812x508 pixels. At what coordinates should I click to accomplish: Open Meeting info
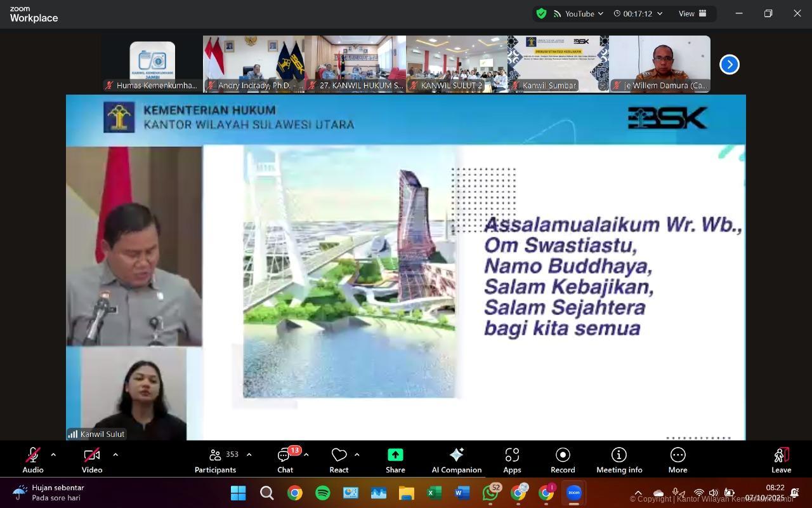(x=619, y=460)
